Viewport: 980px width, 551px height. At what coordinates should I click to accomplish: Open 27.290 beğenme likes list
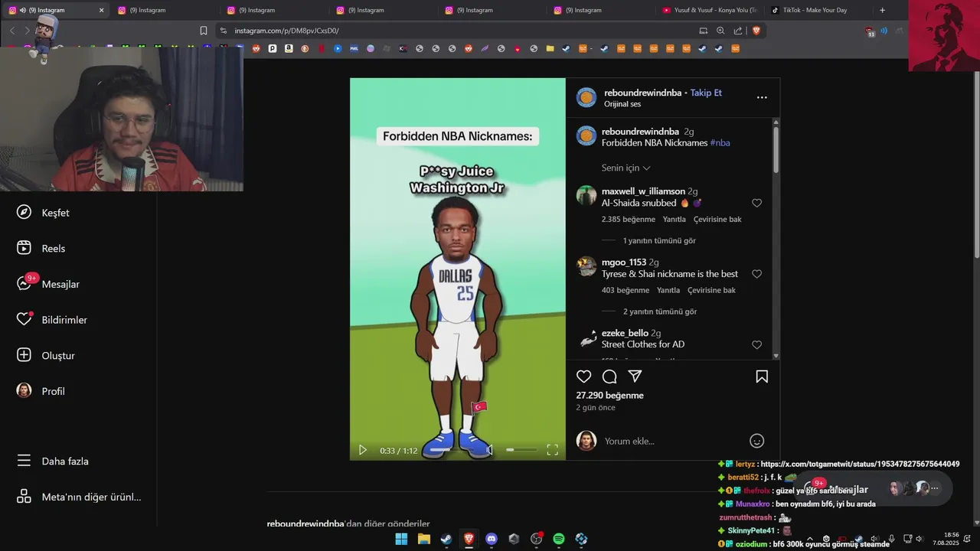[609, 396]
